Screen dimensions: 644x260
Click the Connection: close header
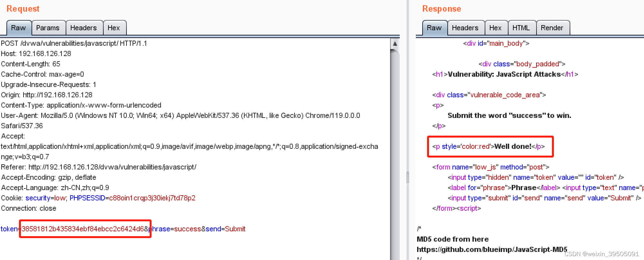point(29,208)
